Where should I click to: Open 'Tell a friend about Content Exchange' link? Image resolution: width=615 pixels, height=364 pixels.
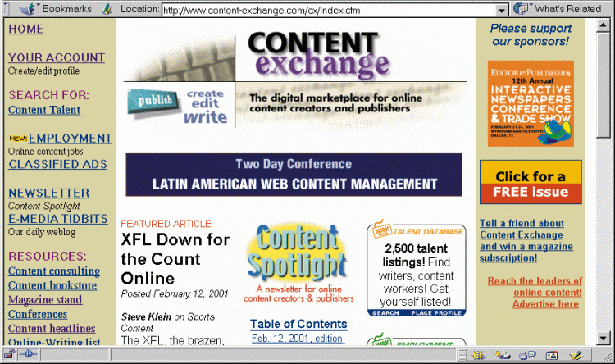[x=526, y=240]
